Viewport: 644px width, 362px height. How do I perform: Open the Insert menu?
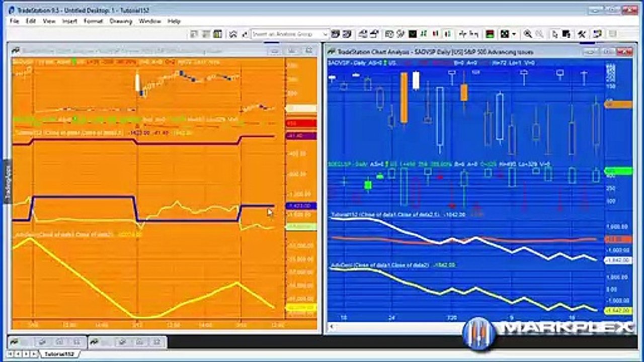click(69, 21)
